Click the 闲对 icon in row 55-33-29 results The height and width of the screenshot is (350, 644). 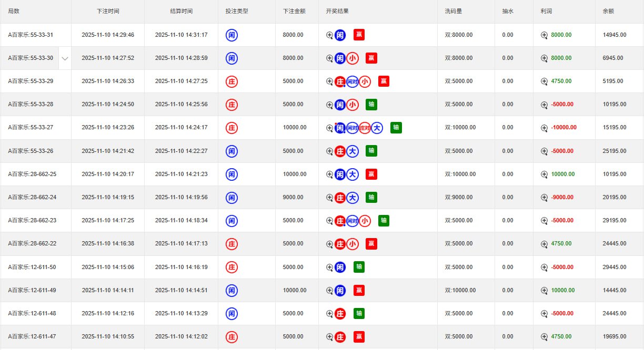coord(353,81)
